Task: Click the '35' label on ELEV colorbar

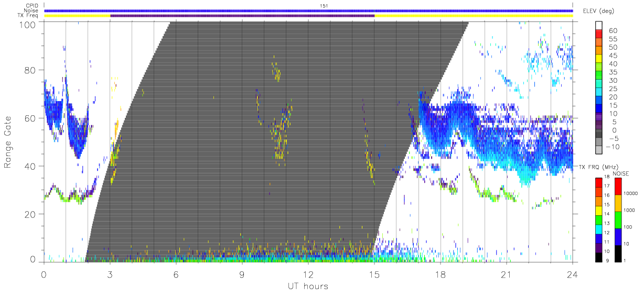Action: pyautogui.click(x=612, y=72)
